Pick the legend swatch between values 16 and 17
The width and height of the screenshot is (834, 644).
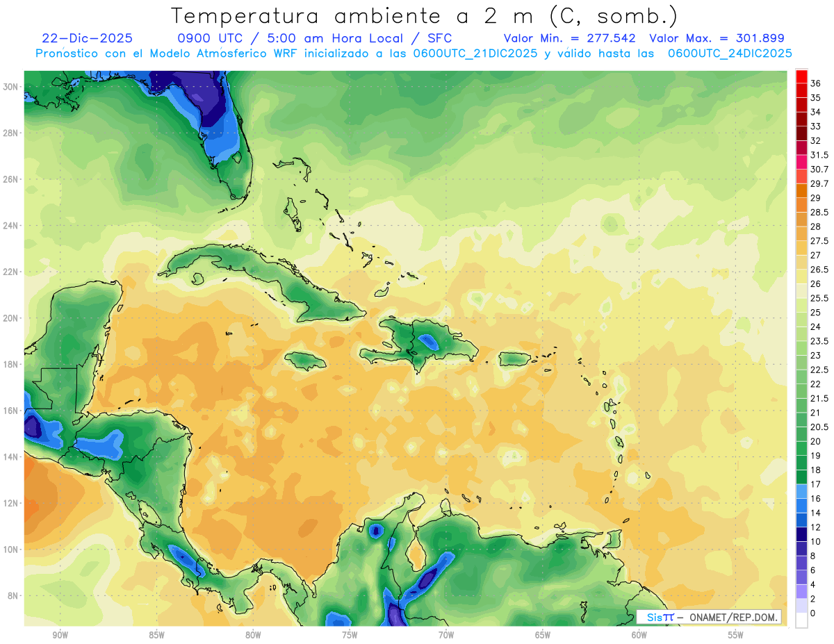point(801,491)
